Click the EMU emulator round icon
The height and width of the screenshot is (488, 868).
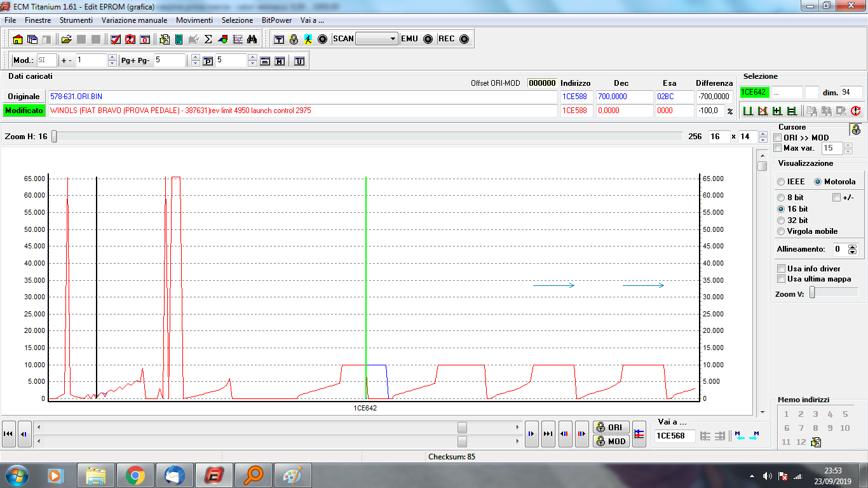(x=428, y=39)
